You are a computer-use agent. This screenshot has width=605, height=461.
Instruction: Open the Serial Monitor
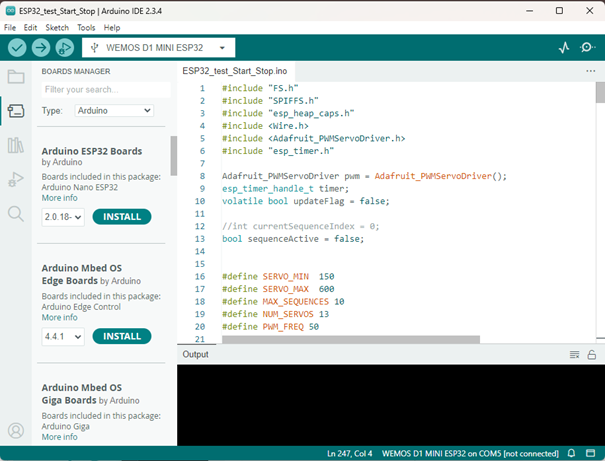[588, 47]
